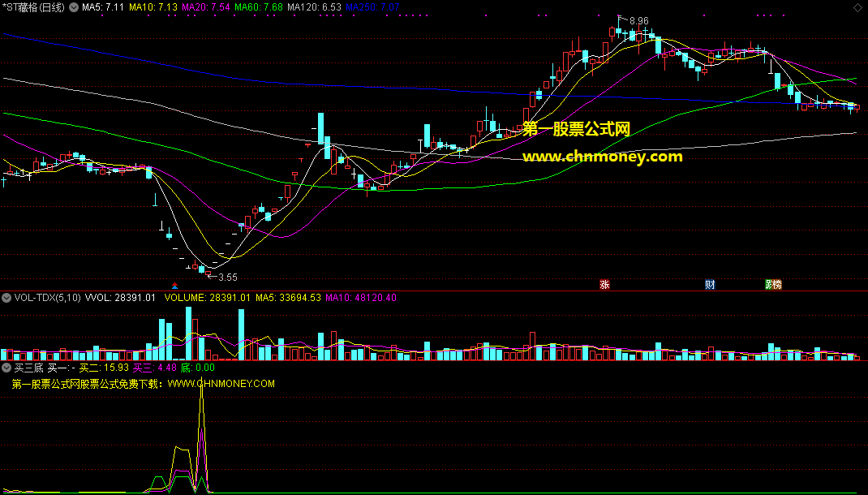868x495 pixels.
Task: Select the 买二: 15.93 value
Action: (x=104, y=368)
